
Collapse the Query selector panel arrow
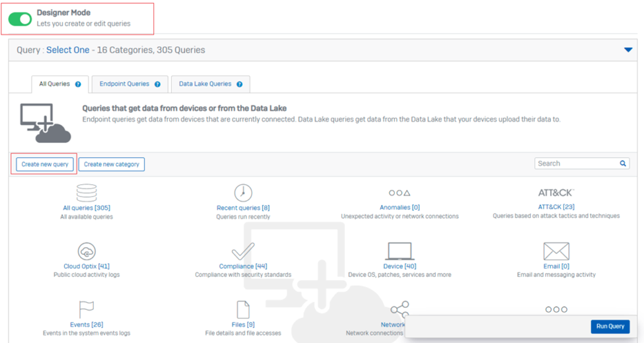(628, 50)
